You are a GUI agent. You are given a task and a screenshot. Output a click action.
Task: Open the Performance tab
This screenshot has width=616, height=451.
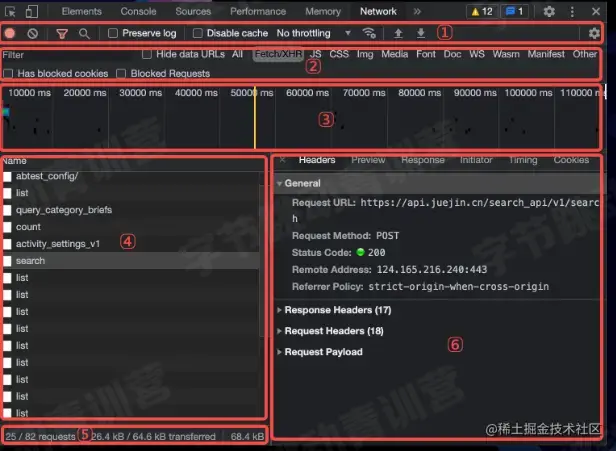[258, 11]
